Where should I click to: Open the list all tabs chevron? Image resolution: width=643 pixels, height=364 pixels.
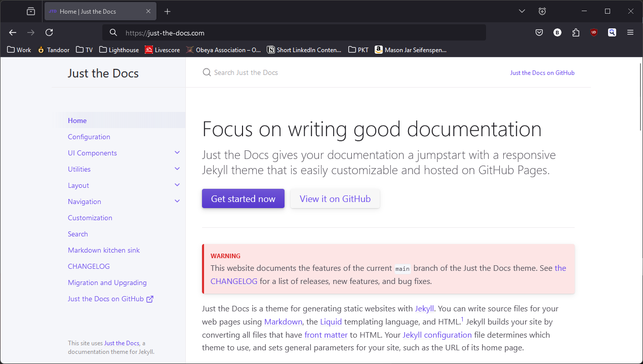(x=522, y=11)
